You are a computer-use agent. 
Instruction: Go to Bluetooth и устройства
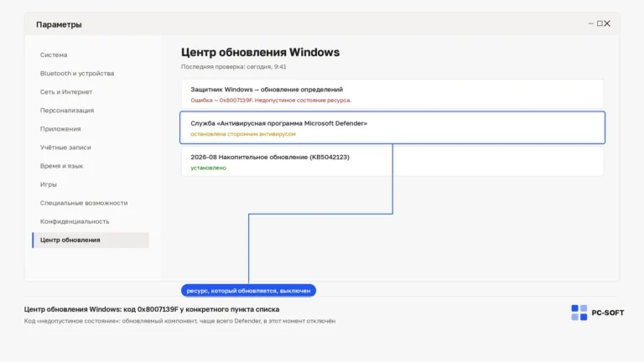point(77,74)
